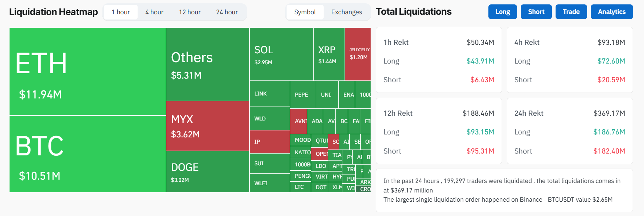Click the SOL heatmap tile

[281, 54]
